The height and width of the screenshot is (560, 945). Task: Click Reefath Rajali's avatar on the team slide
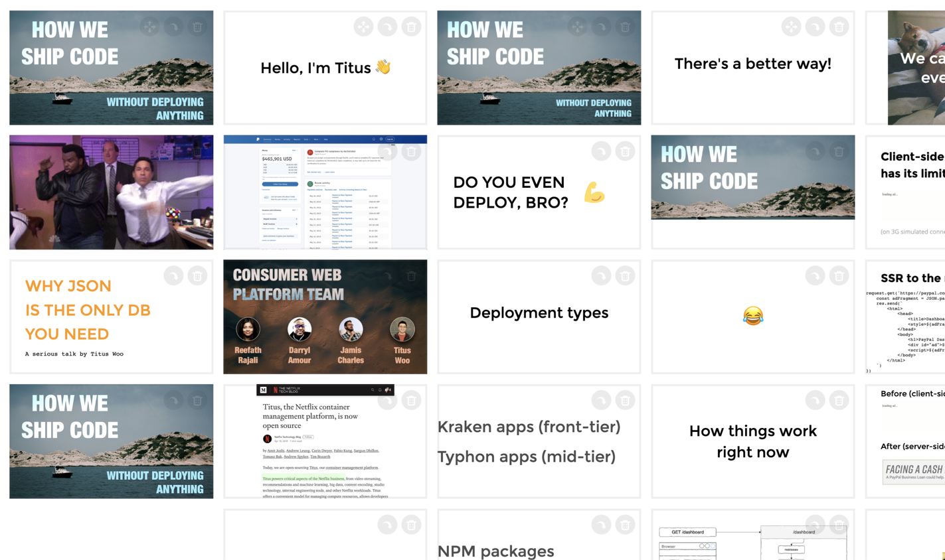pos(248,329)
